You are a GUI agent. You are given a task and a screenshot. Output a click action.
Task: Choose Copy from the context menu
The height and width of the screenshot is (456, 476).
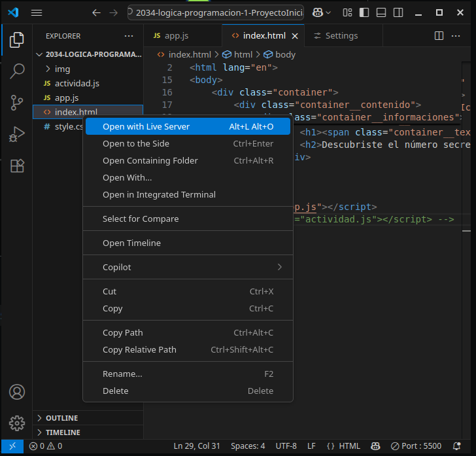[188, 308]
